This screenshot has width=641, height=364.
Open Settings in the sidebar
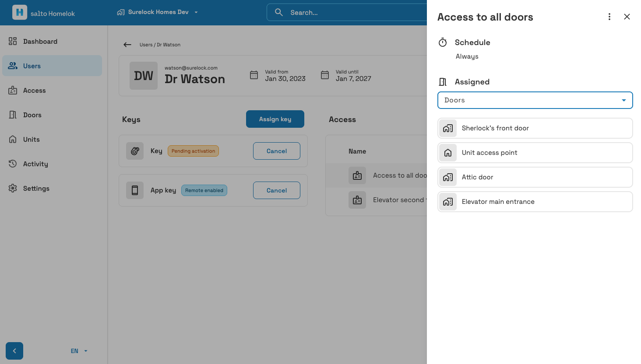pos(52,189)
